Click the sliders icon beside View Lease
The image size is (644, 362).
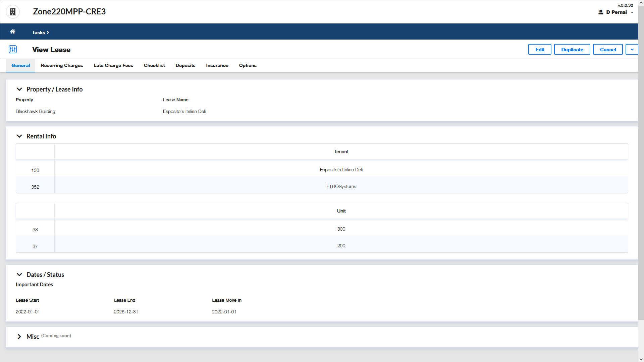pyautogui.click(x=13, y=50)
